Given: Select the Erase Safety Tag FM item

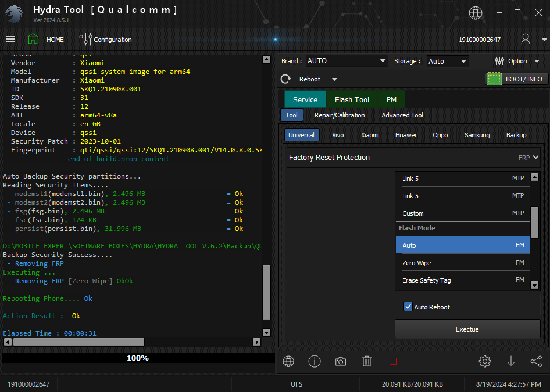Looking at the screenshot, I should point(463,280).
